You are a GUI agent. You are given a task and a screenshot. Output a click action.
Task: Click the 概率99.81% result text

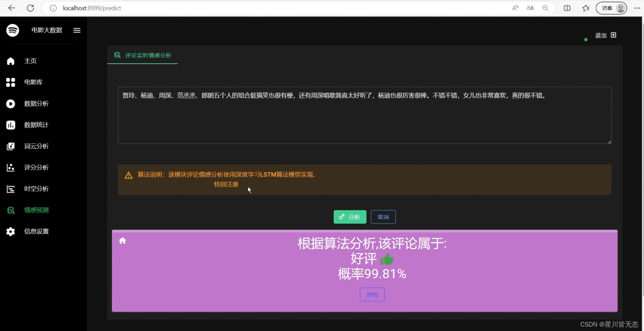coord(372,274)
